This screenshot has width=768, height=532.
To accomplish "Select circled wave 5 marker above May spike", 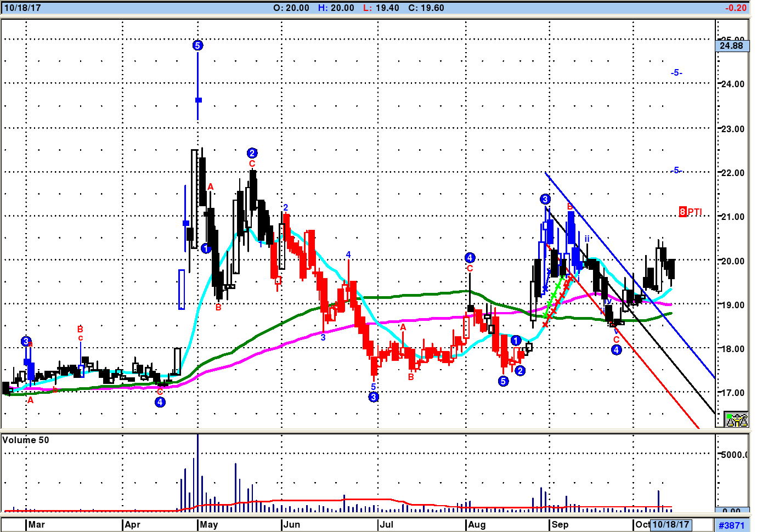I will 198,46.
